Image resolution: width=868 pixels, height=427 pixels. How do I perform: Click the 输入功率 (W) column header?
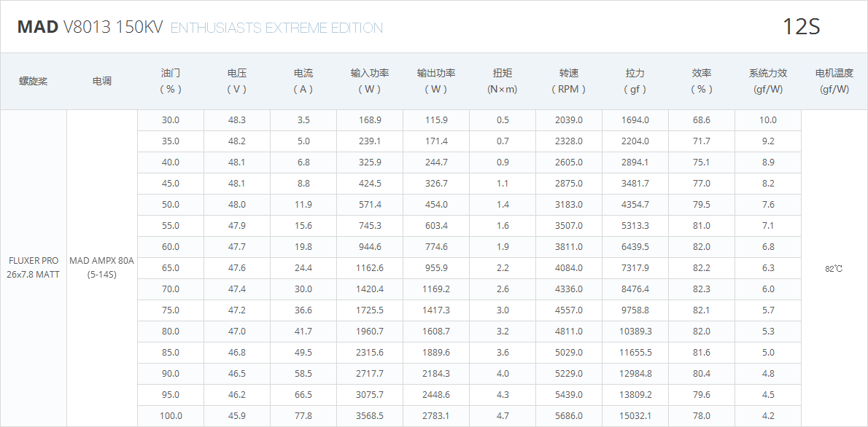point(370,82)
